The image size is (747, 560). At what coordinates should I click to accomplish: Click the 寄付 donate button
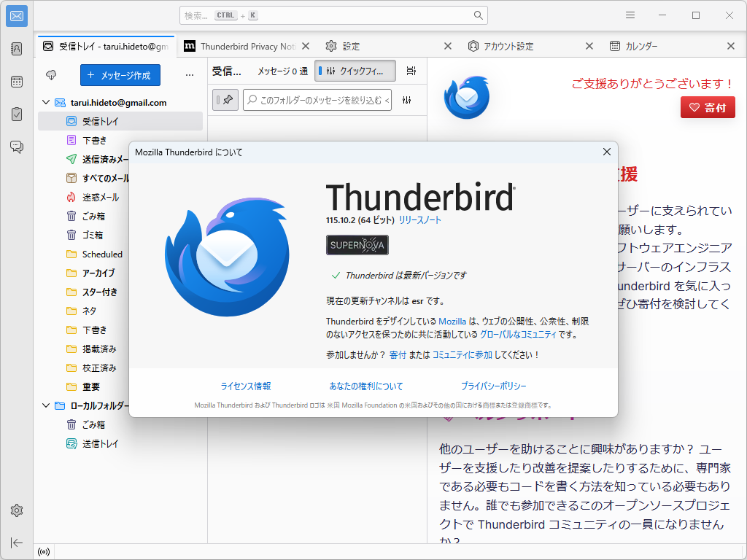pos(707,107)
